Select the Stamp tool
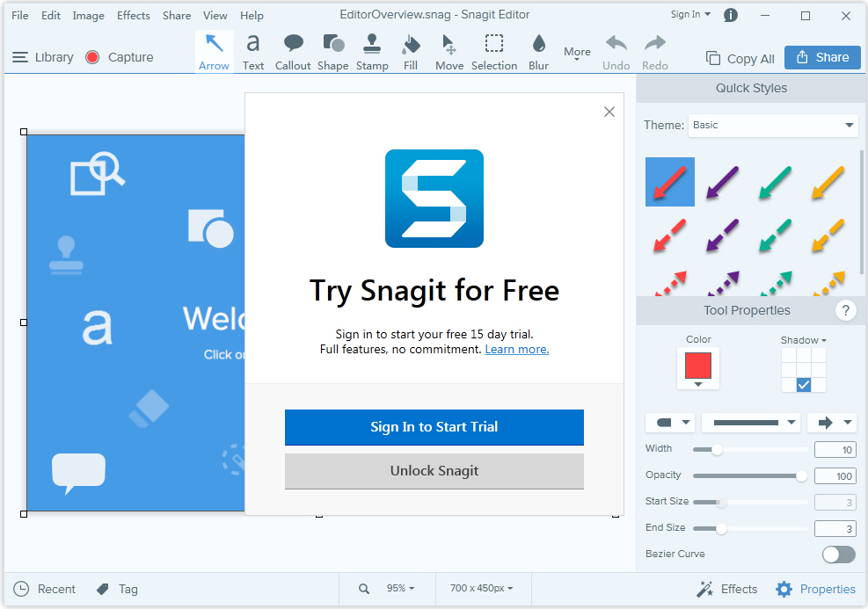868x609 pixels. tap(372, 52)
